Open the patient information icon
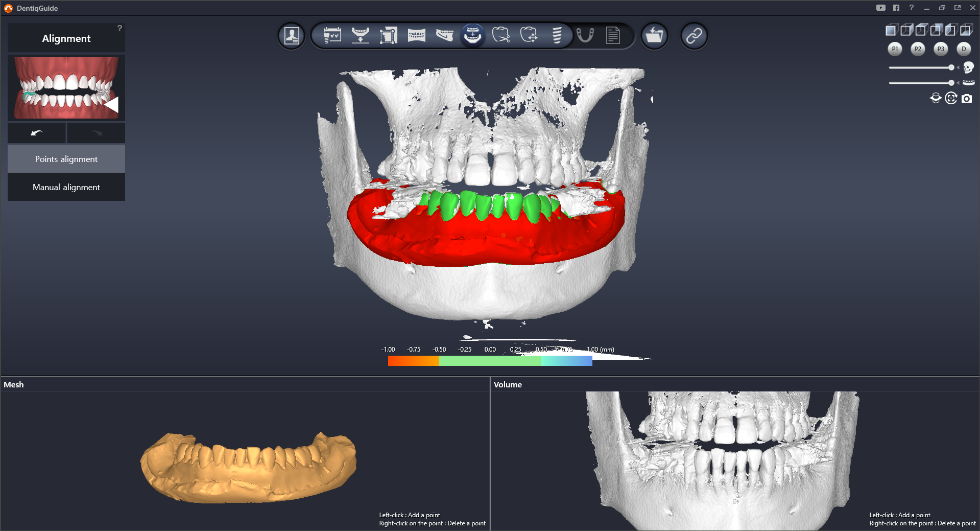This screenshot has width=980, height=531. click(x=292, y=36)
